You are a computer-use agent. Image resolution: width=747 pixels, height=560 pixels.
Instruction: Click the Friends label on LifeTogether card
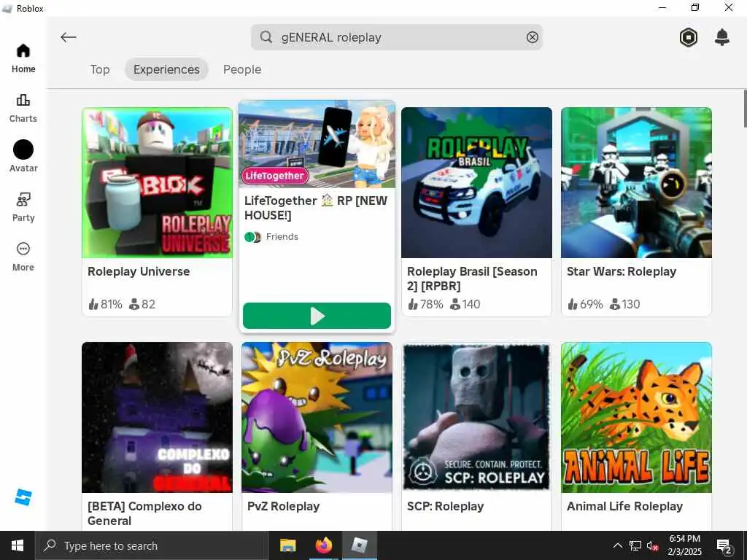[282, 237]
